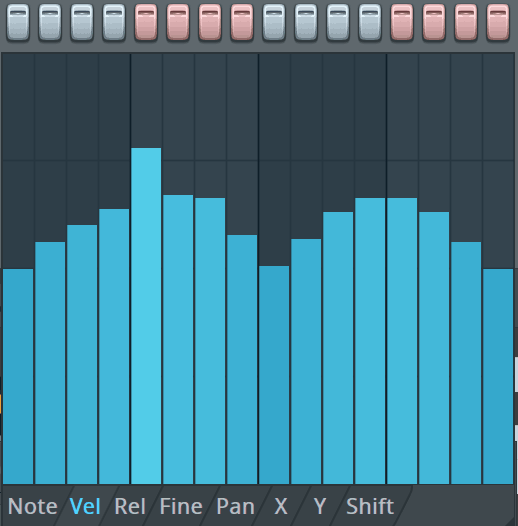This screenshot has width=518, height=526.
Task: Click the velocity bar for step 7
Action: (210, 341)
